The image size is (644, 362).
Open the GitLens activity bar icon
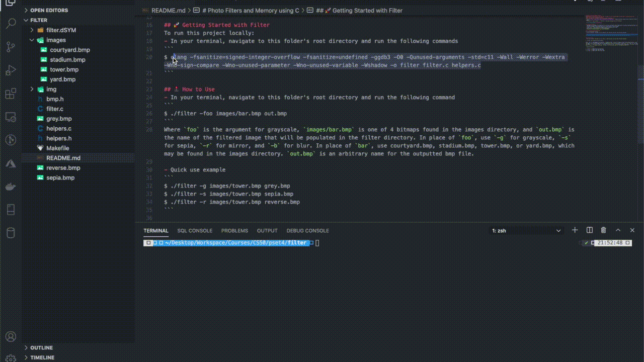[x=11, y=140]
